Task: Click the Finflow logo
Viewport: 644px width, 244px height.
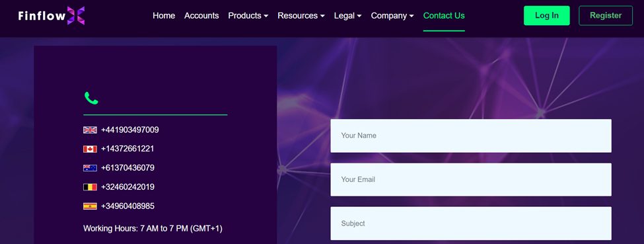Action: (52, 16)
